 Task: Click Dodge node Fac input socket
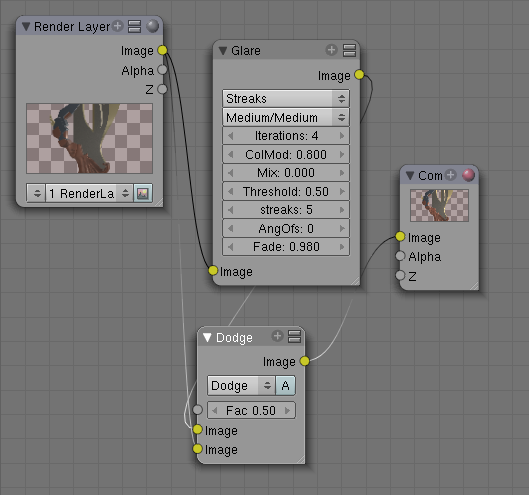pyautogui.click(x=197, y=410)
